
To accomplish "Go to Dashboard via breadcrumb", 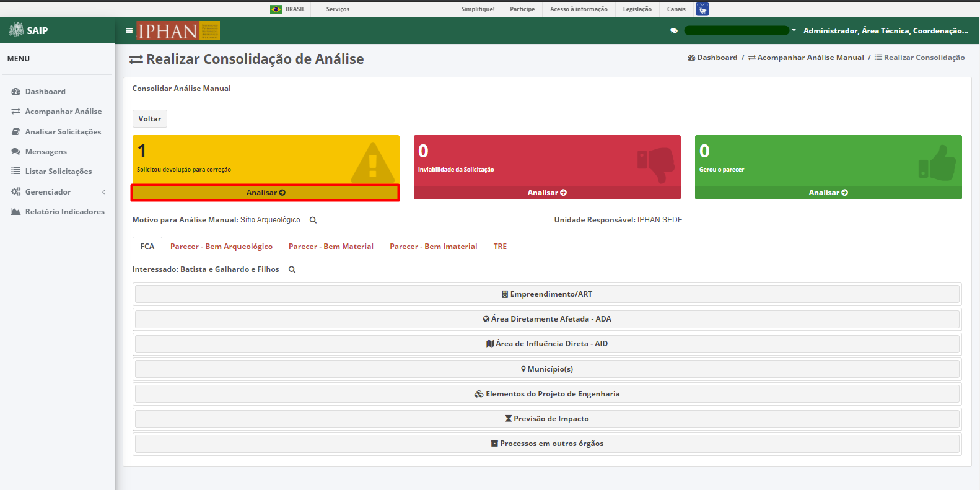I will click(712, 58).
